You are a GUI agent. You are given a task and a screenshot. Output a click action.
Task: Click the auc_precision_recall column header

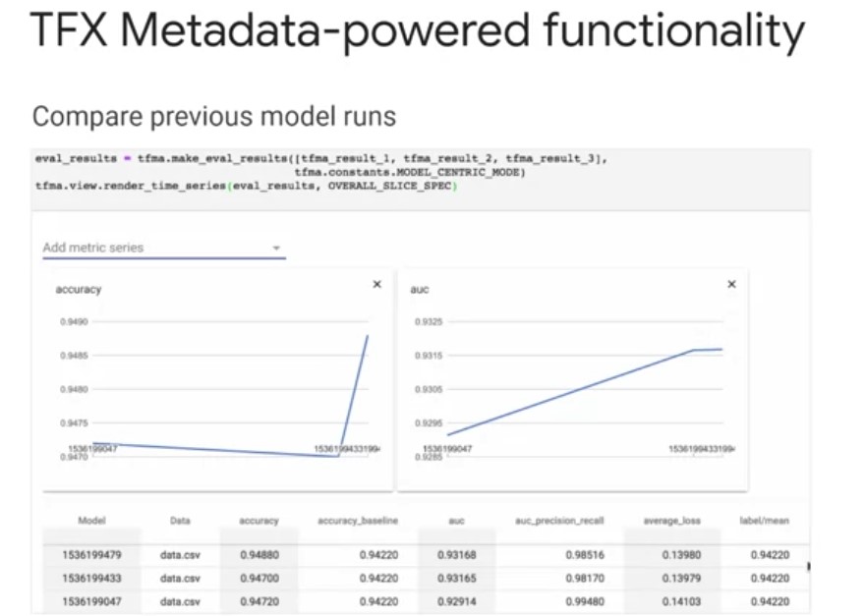point(559,521)
